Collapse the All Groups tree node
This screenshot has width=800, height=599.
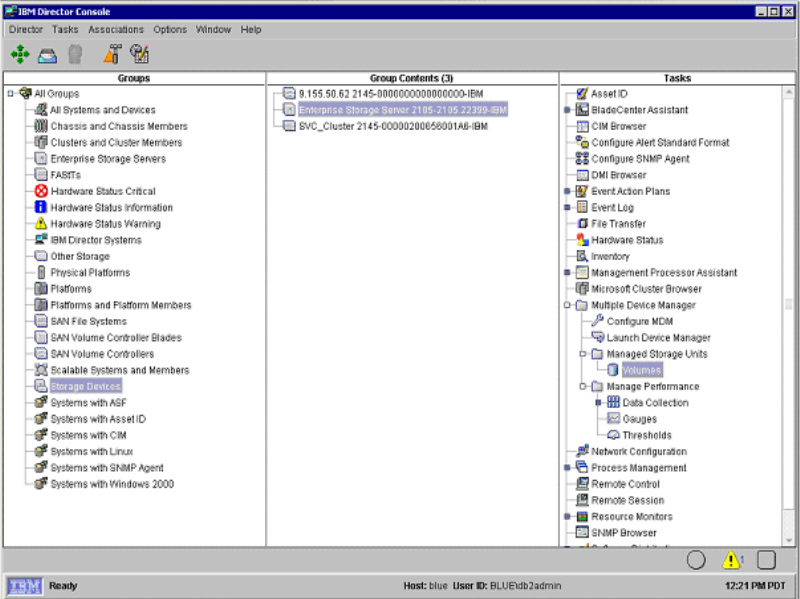click(10, 94)
